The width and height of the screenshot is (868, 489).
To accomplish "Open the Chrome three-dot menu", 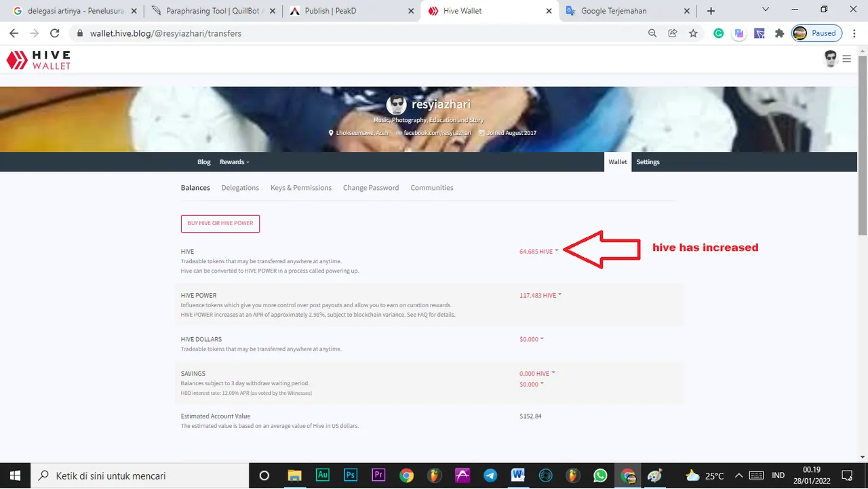I will [855, 33].
